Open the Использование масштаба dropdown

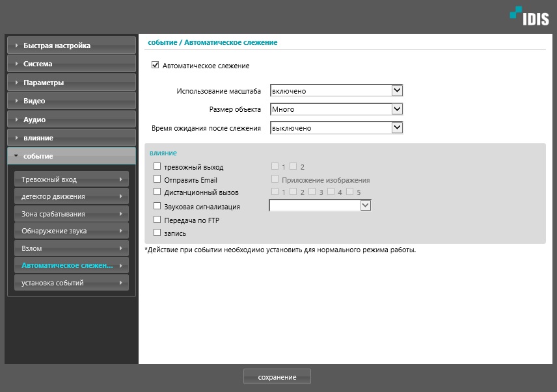click(x=336, y=91)
